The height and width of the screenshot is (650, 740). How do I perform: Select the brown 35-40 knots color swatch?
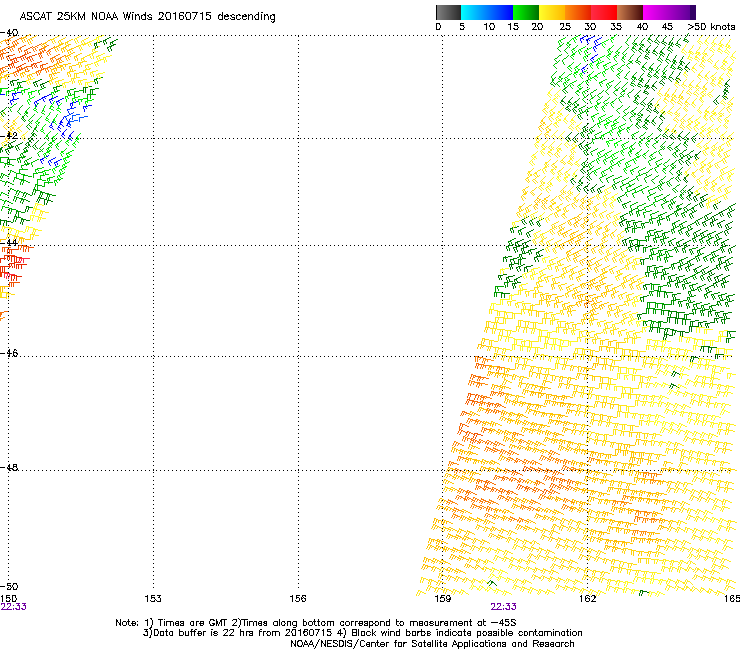click(630, 12)
